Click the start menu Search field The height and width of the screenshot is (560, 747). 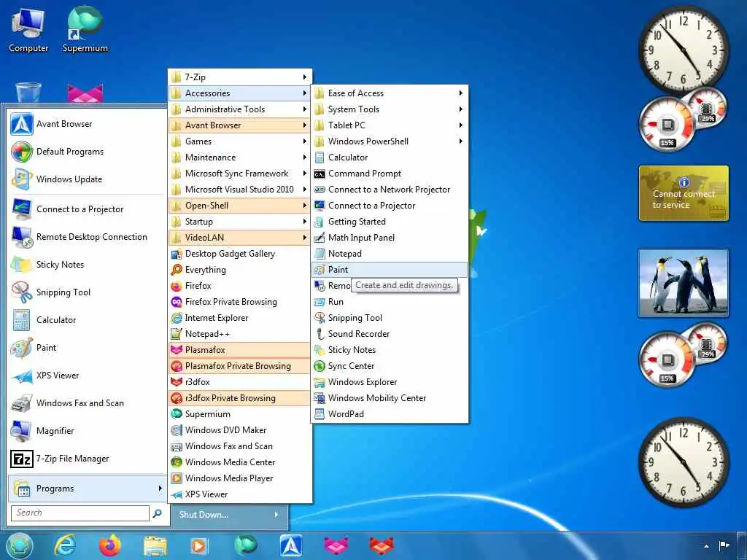80,513
